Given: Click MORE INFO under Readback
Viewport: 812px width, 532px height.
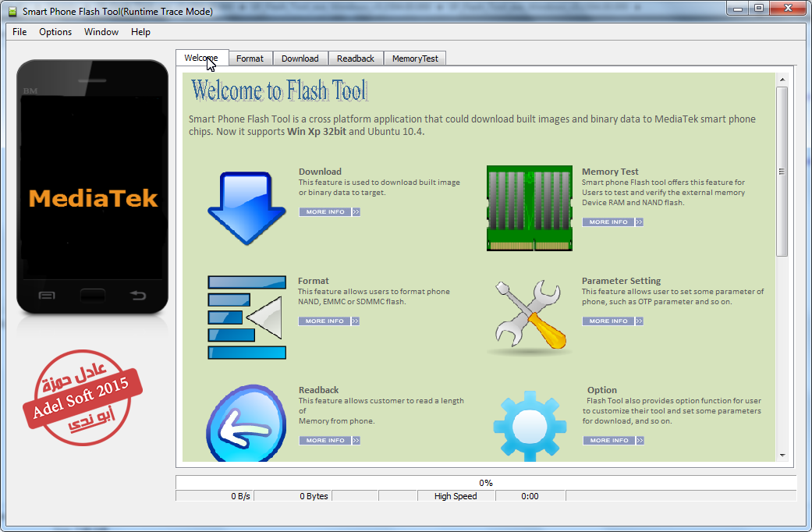Looking at the screenshot, I should (x=329, y=440).
